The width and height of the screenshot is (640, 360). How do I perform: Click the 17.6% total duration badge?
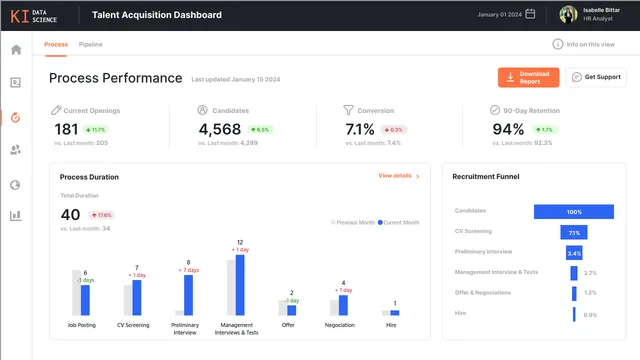point(102,215)
